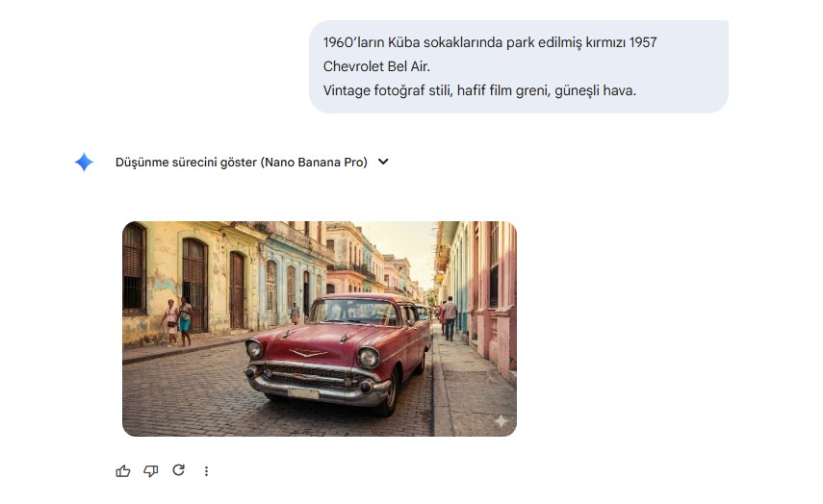Click the thumbs up like icon
The width and height of the screenshot is (823, 504).
click(x=122, y=470)
